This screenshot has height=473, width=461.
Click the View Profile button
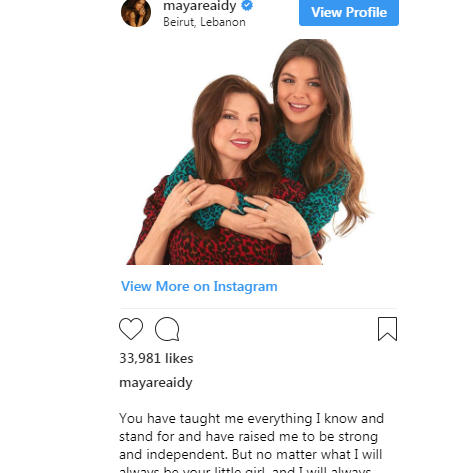pyautogui.click(x=349, y=12)
